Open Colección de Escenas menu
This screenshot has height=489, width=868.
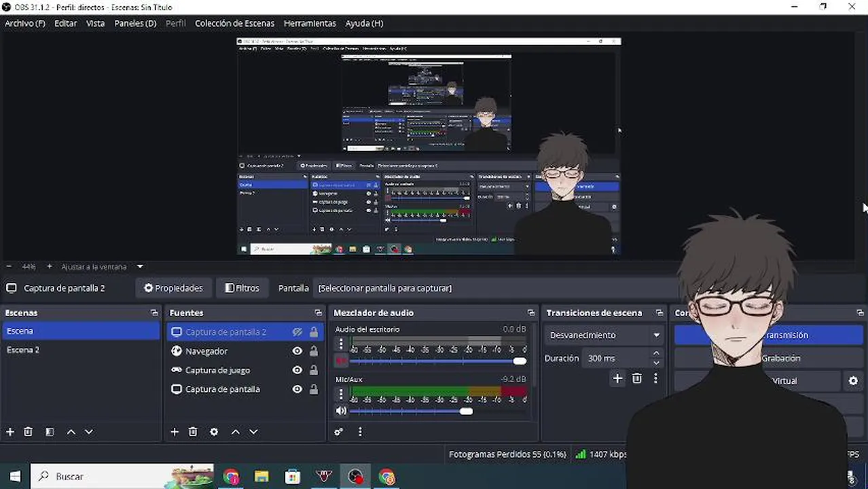(x=234, y=23)
